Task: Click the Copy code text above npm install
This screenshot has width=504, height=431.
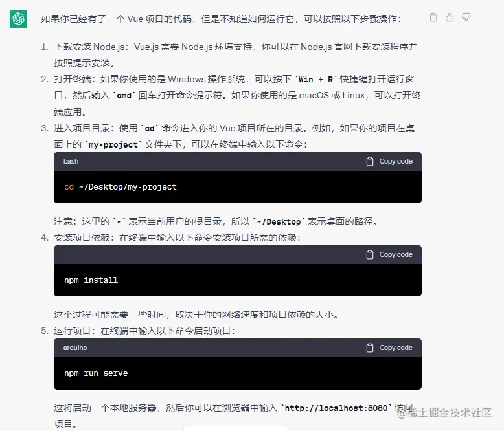Action: coord(396,255)
